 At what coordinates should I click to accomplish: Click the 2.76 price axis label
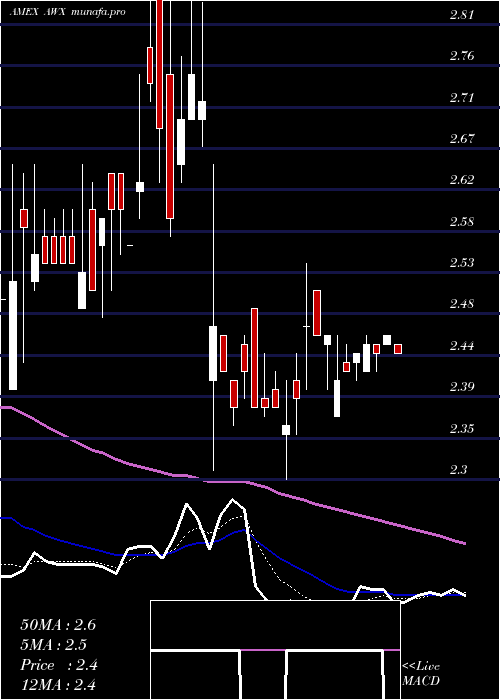click(462, 56)
